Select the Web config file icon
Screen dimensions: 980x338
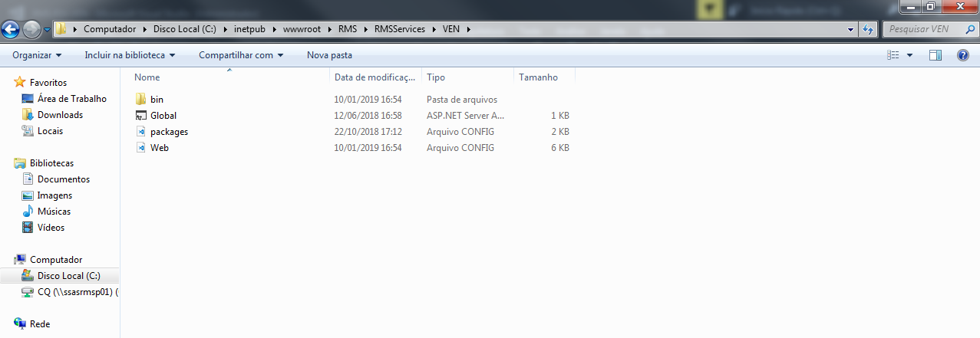click(x=140, y=148)
